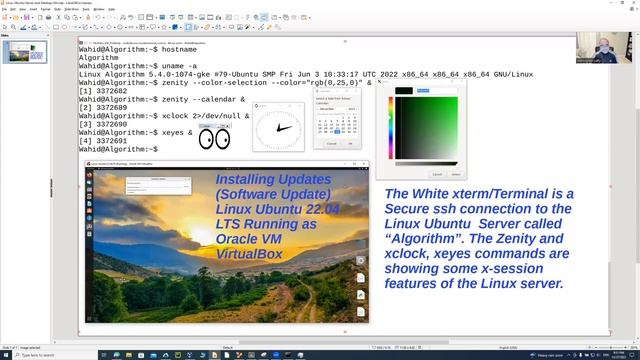
Task: Click the Undo arrow icon
Action: (x=98, y=18)
